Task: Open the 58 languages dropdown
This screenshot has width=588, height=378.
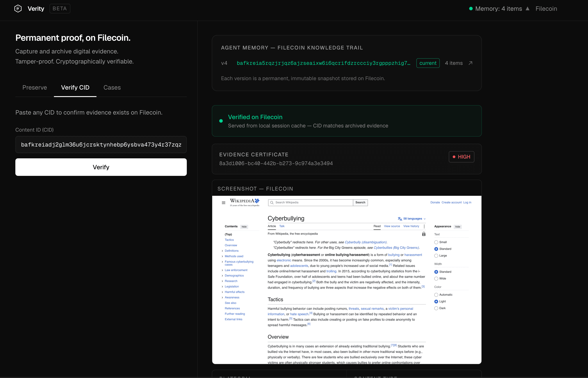Action: pos(414,219)
